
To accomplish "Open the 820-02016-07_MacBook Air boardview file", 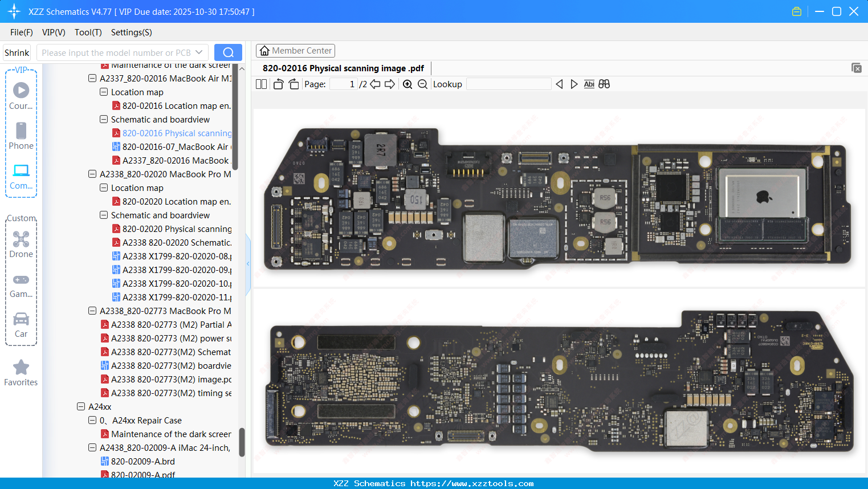I will [172, 147].
